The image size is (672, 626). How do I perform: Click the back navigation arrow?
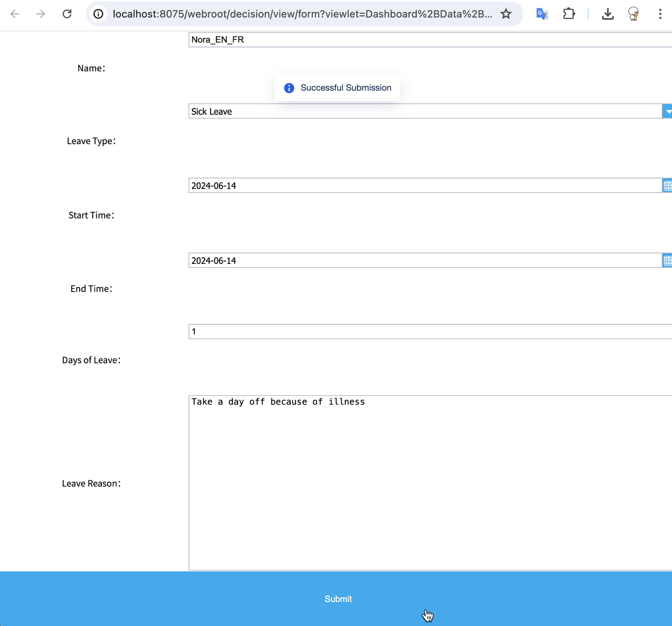point(15,14)
